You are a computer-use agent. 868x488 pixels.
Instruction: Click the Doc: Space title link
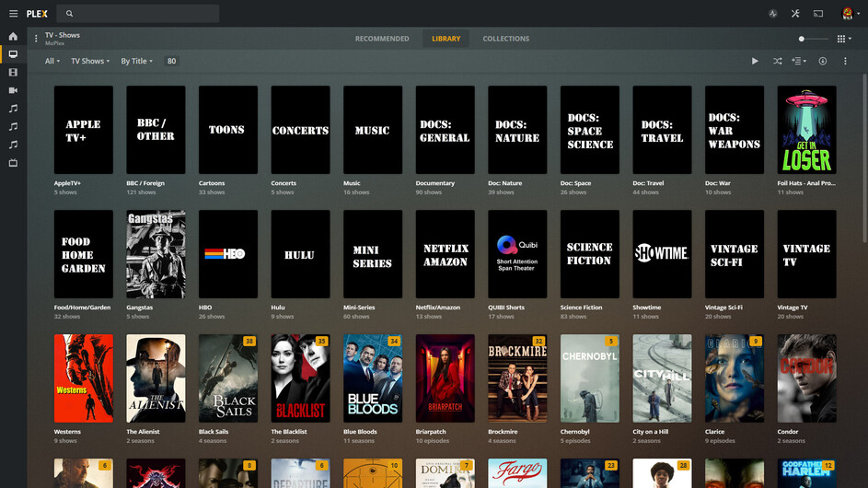(x=575, y=183)
